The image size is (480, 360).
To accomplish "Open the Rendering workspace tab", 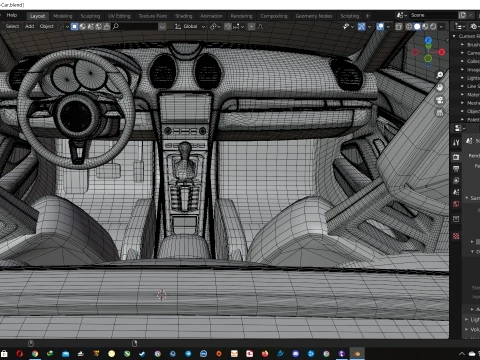I will [x=241, y=16].
